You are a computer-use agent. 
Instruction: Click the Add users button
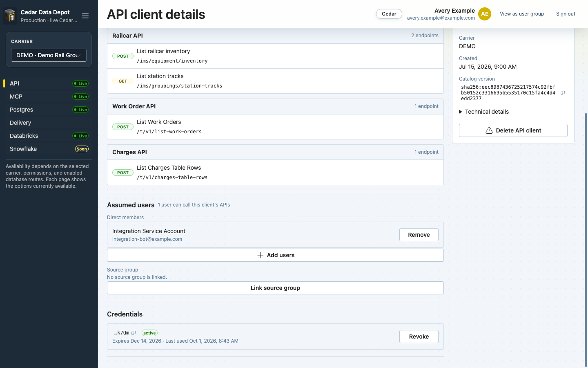[275, 255]
